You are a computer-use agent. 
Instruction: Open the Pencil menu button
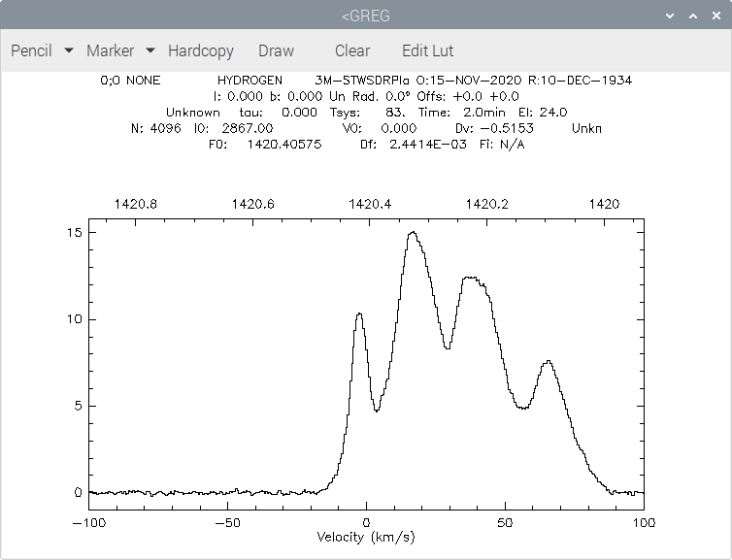(x=31, y=50)
